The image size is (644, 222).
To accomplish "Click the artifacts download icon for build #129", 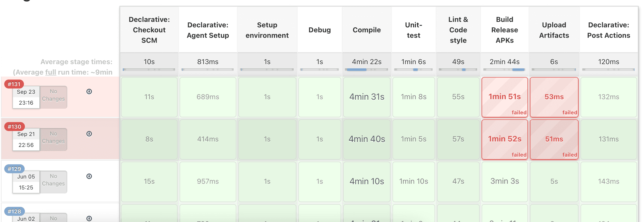I will [x=89, y=176].
